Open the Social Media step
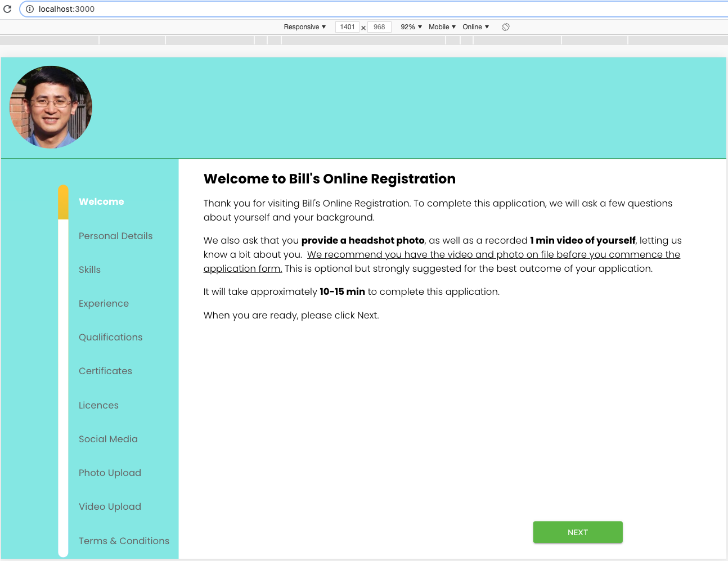This screenshot has width=728, height=561. click(108, 439)
